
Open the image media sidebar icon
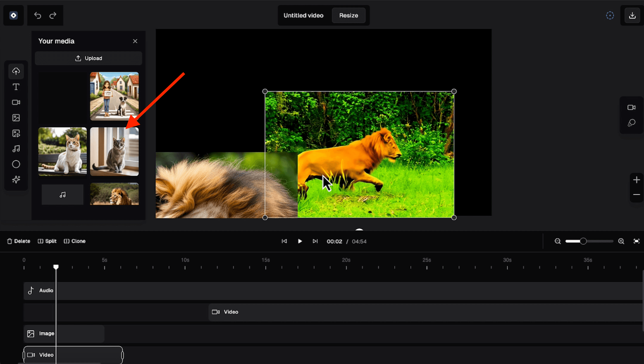16,118
